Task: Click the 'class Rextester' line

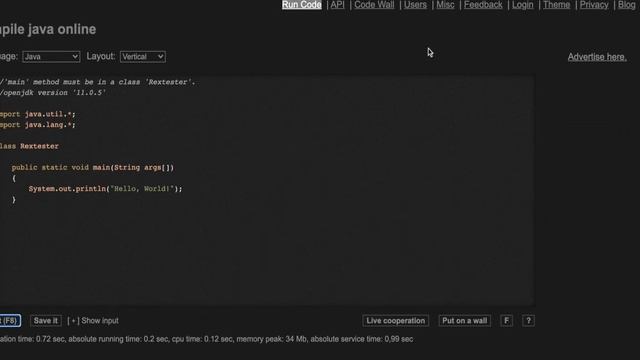Action: [x=29, y=146]
